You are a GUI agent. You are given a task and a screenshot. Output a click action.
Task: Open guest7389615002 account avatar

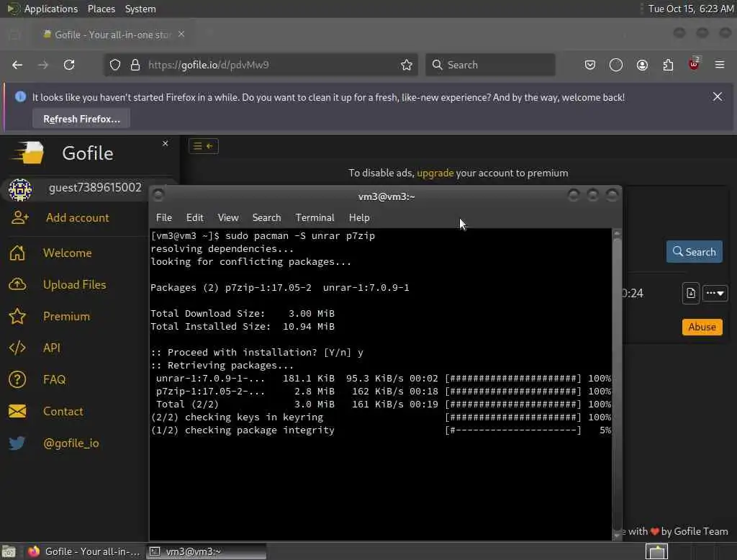(20, 189)
